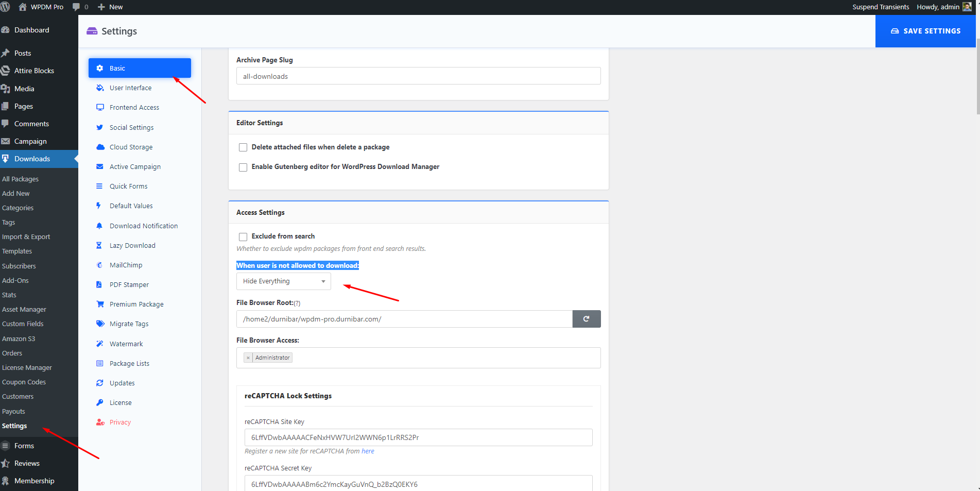
Task: Open Import & Export submenu
Action: point(26,236)
